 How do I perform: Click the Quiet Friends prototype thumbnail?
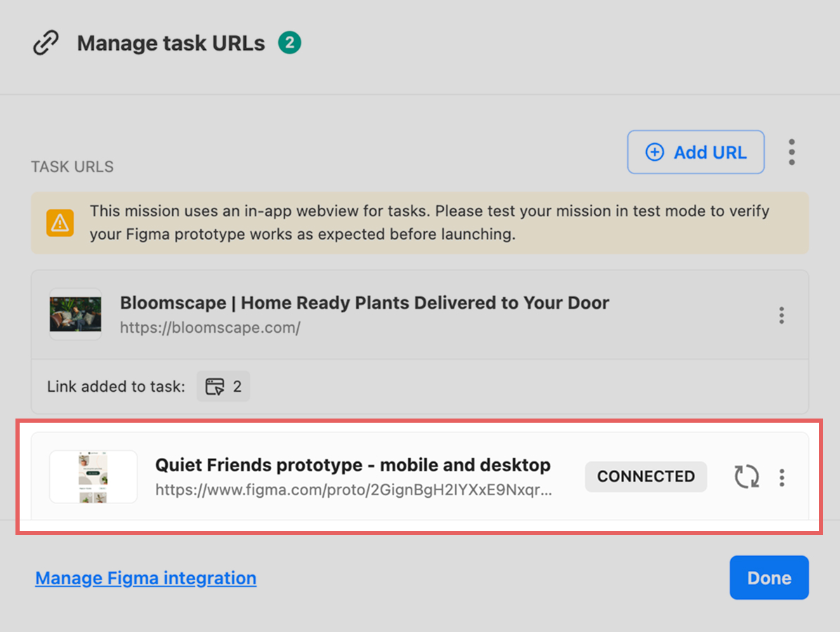(x=93, y=477)
